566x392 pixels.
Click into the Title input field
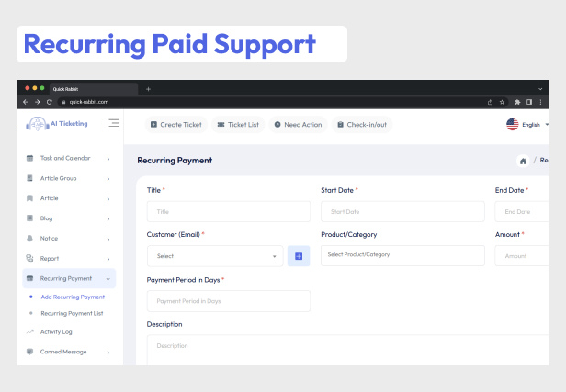click(228, 211)
